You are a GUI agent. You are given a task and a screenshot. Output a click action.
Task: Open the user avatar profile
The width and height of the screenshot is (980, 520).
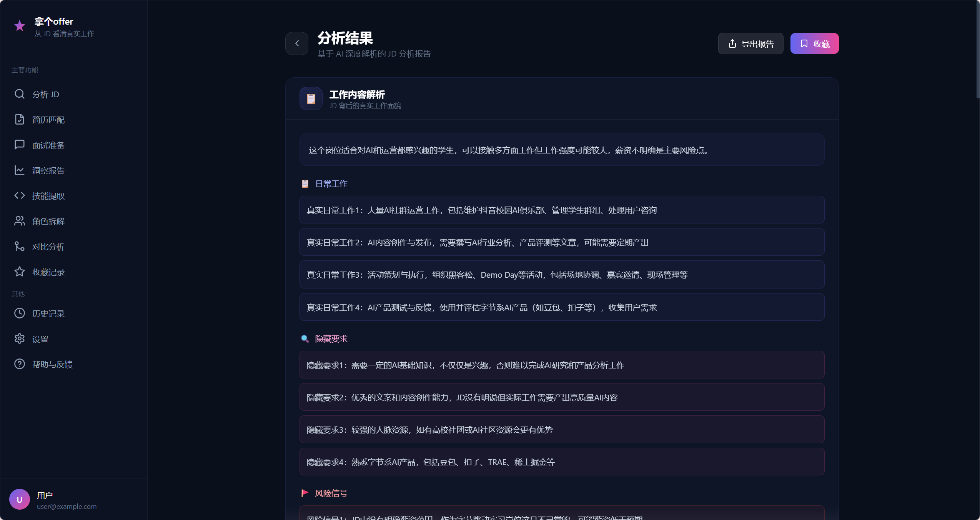tap(20, 499)
